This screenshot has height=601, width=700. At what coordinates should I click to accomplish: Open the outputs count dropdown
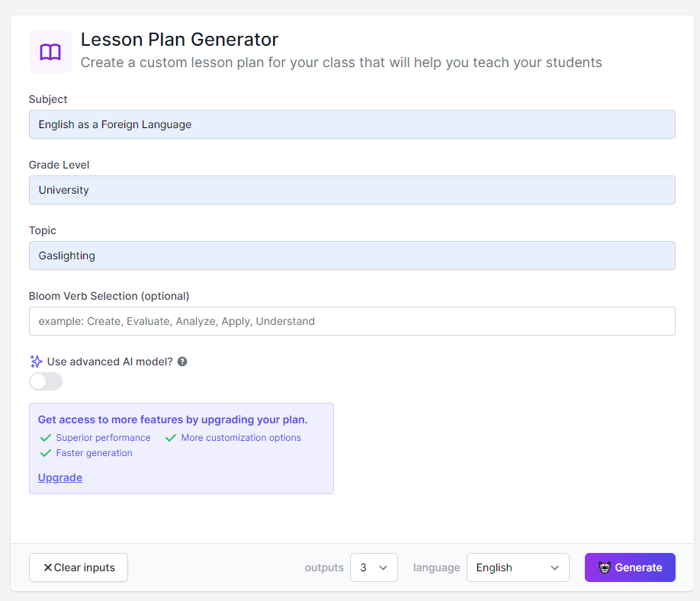point(374,567)
